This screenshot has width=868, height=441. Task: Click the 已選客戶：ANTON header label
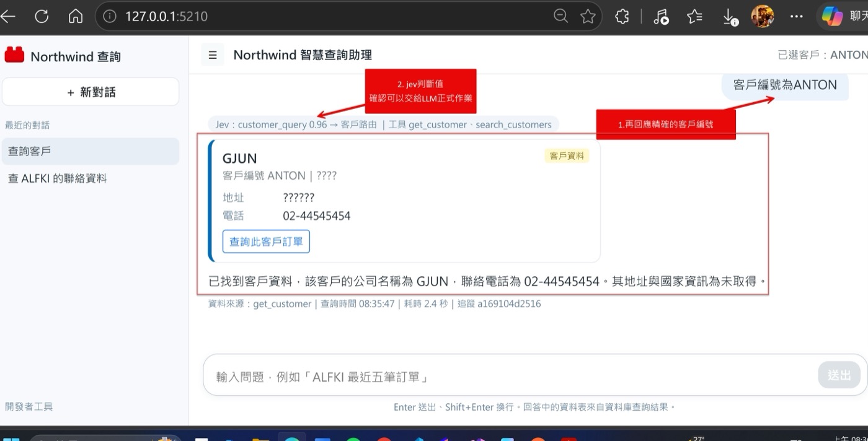(823, 55)
